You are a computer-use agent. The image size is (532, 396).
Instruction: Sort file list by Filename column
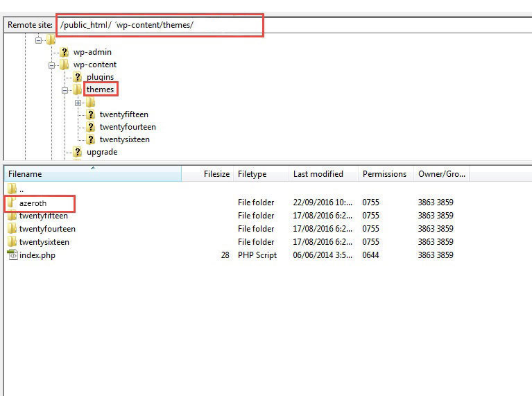tap(93, 174)
